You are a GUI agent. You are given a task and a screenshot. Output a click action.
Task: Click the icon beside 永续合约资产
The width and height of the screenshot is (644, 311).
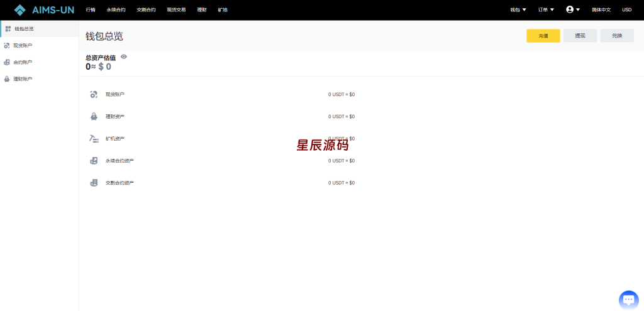(94, 161)
